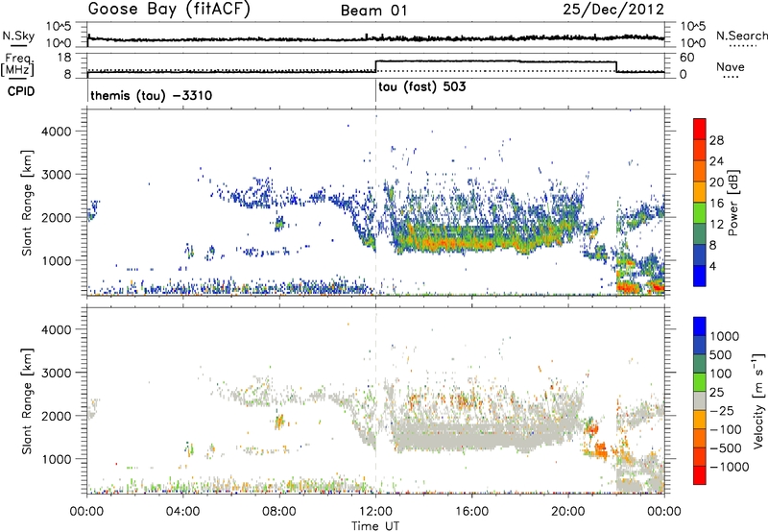Click the "4" power colorbar label
The image size is (768, 532).
[713, 267]
